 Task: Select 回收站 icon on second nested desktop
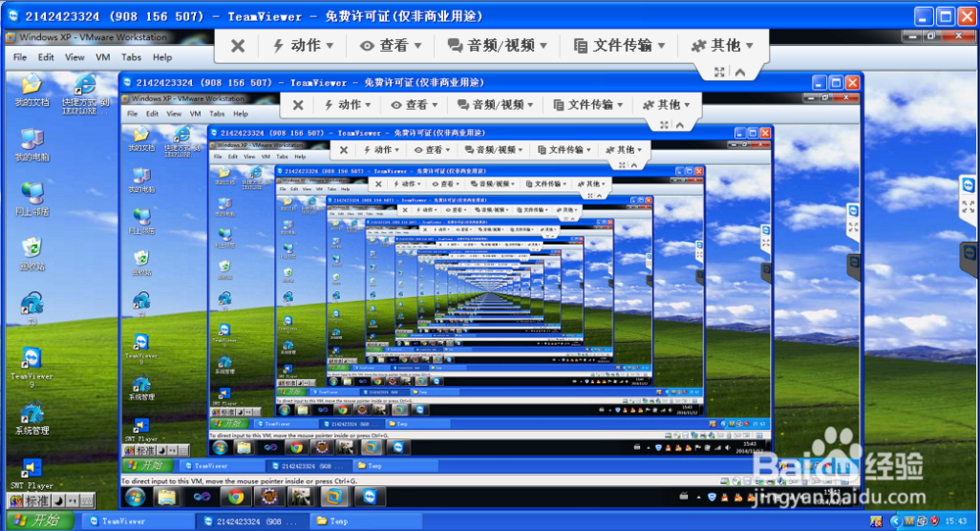142,263
